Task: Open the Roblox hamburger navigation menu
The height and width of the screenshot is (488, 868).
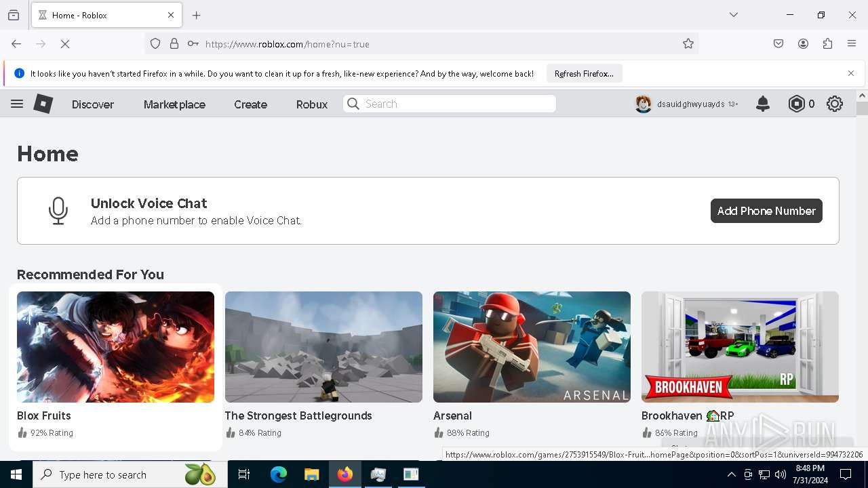Action: pyautogui.click(x=17, y=104)
